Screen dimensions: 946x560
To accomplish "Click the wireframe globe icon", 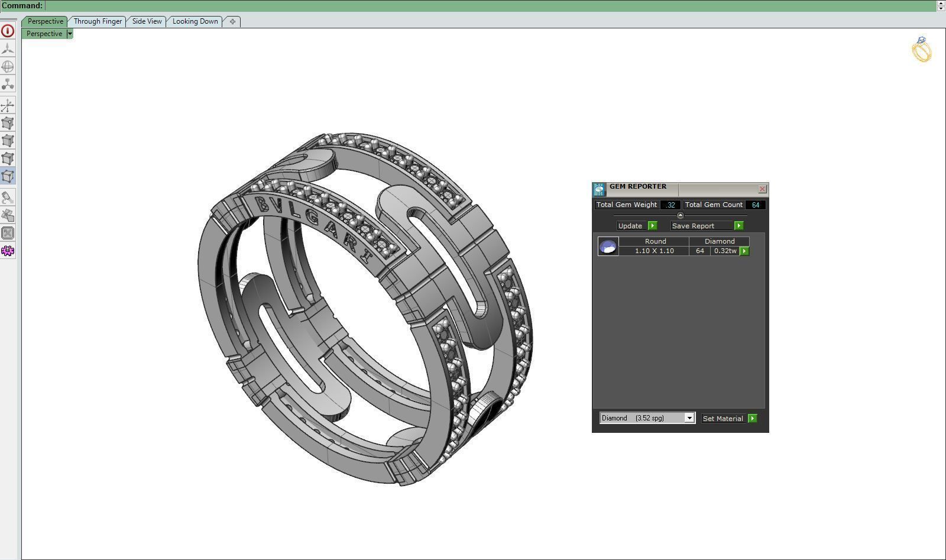I will tap(8, 66).
